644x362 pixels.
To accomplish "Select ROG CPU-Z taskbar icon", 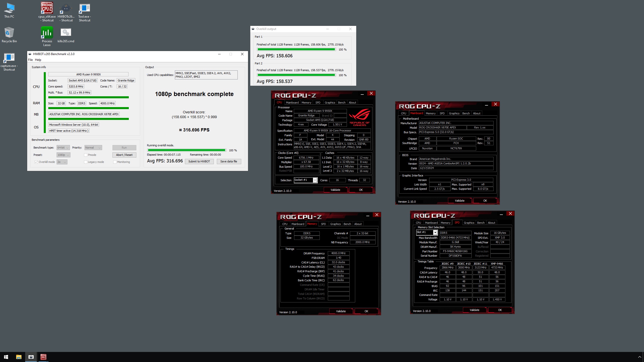I will coord(43,357).
